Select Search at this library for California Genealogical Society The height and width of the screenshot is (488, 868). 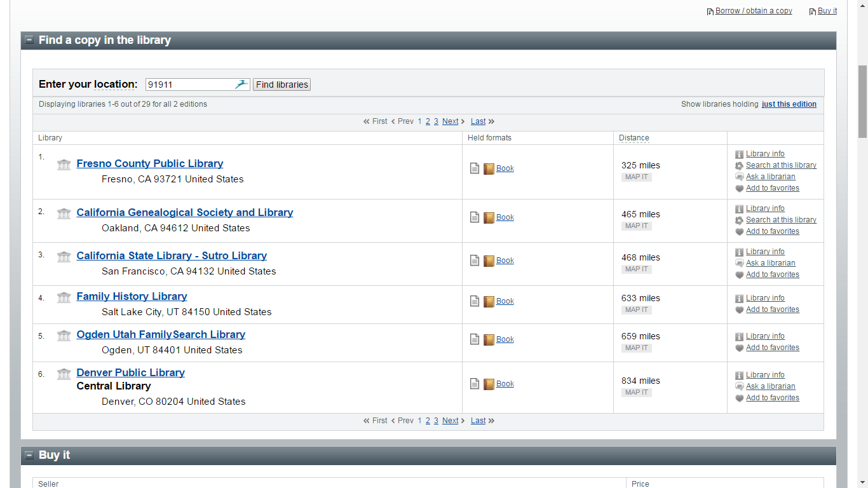[x=781, y=219]
